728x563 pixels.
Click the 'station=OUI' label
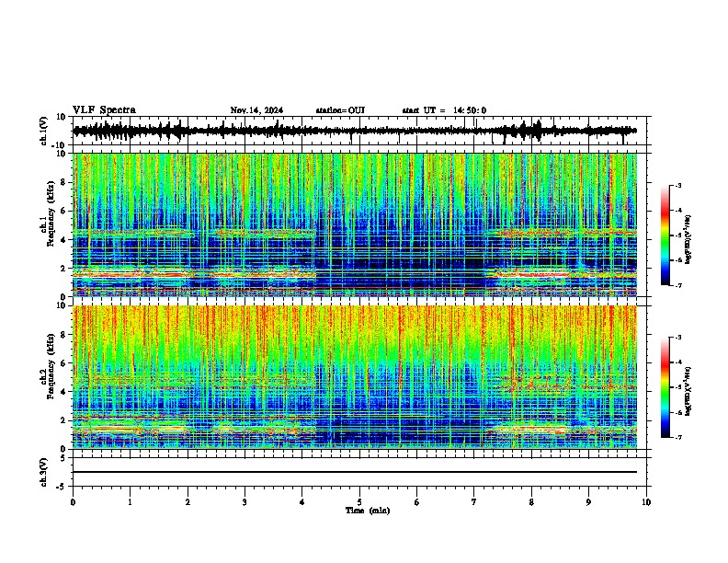(x=340, y=110)
